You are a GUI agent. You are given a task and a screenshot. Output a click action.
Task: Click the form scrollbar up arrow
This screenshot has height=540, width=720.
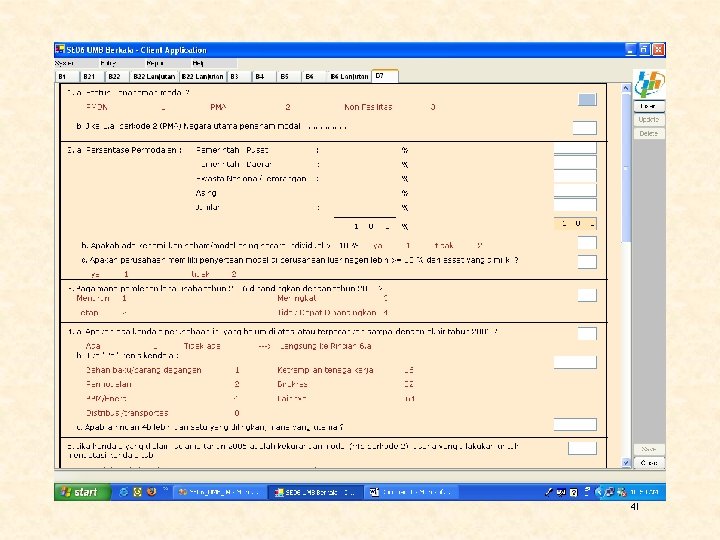(626, 88)
